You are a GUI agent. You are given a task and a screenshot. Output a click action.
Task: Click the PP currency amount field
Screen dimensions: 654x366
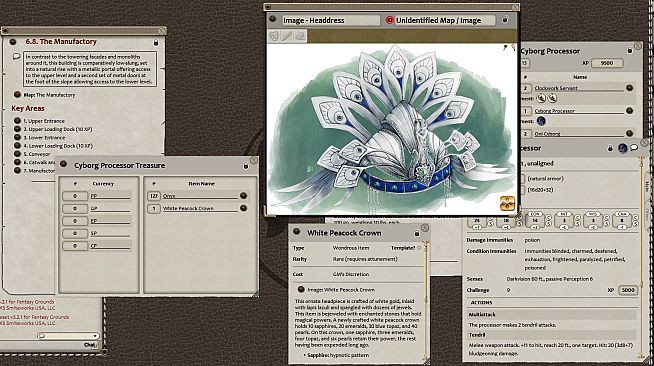pos(75,196)
